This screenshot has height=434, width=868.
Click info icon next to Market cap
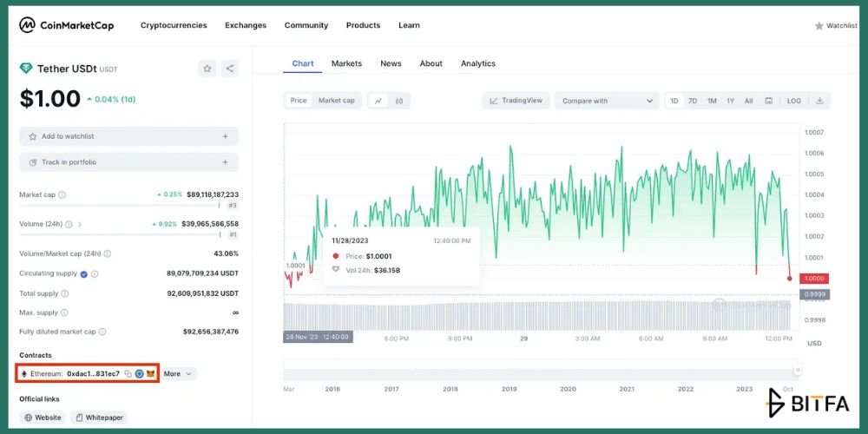tap(62, 194)
